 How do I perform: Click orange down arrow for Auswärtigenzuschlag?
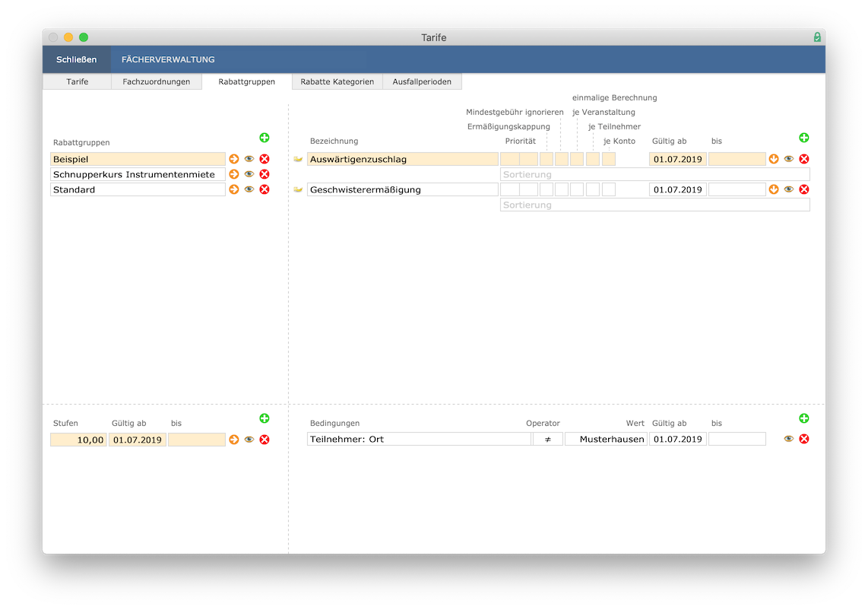coord(774,159)
